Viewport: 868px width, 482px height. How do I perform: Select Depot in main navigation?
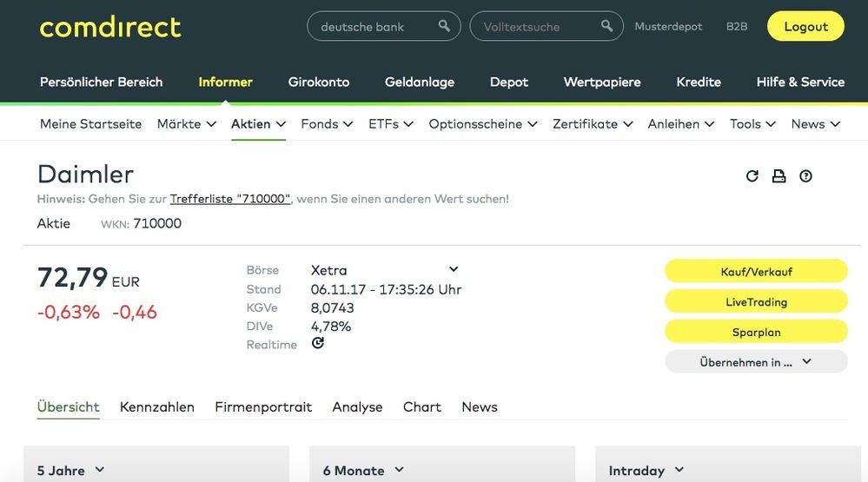coord(508,82)
